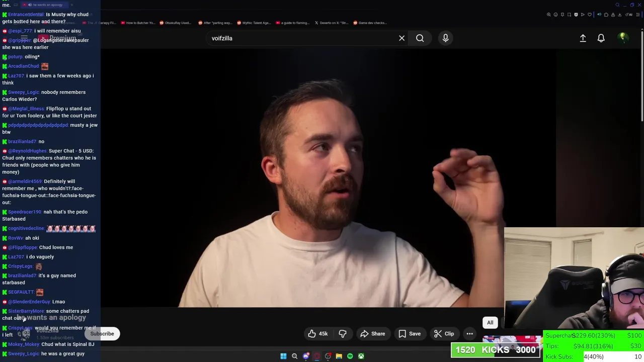The height and width of the screenshot is (362, 644).
Task: Click the Share button
Action: [372, 333]
